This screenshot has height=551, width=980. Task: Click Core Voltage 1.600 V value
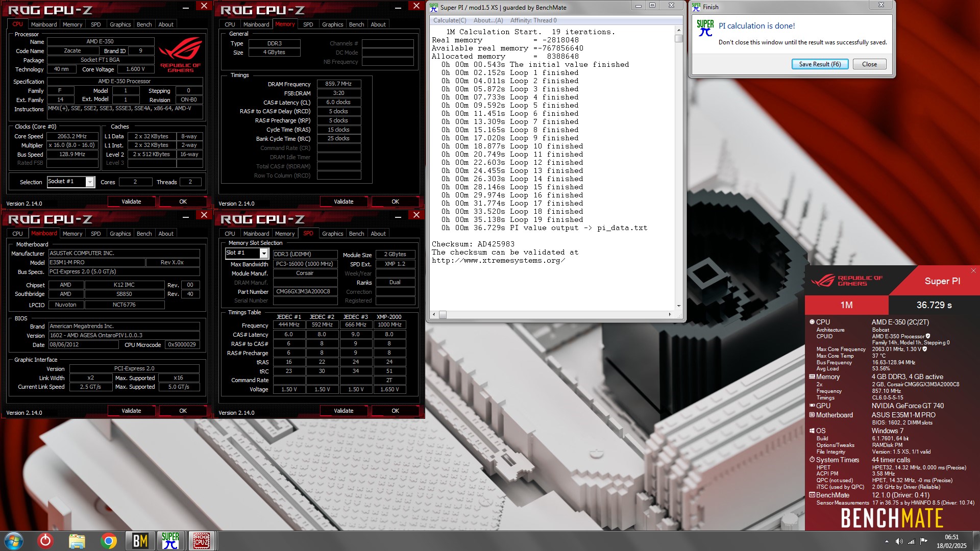[135, 69]
